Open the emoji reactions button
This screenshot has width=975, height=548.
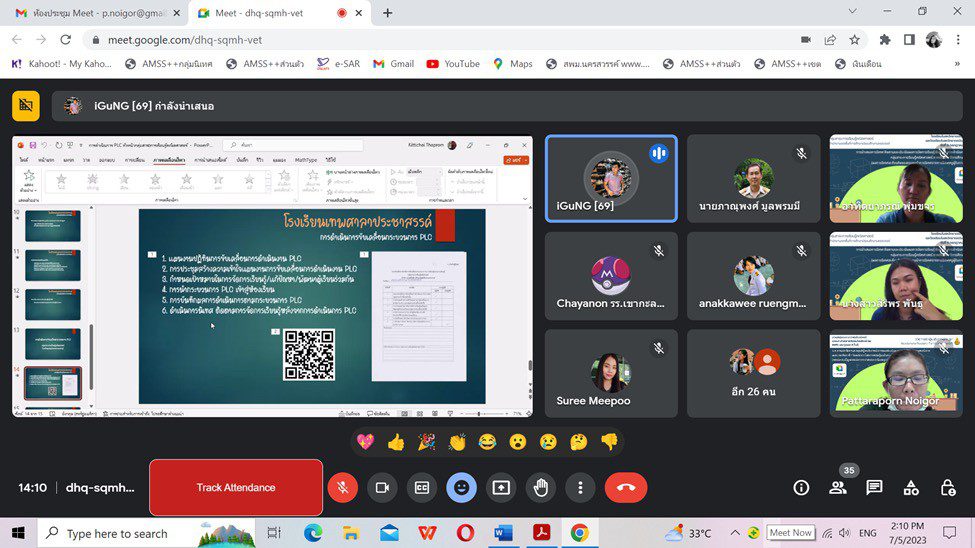[461, 488]
